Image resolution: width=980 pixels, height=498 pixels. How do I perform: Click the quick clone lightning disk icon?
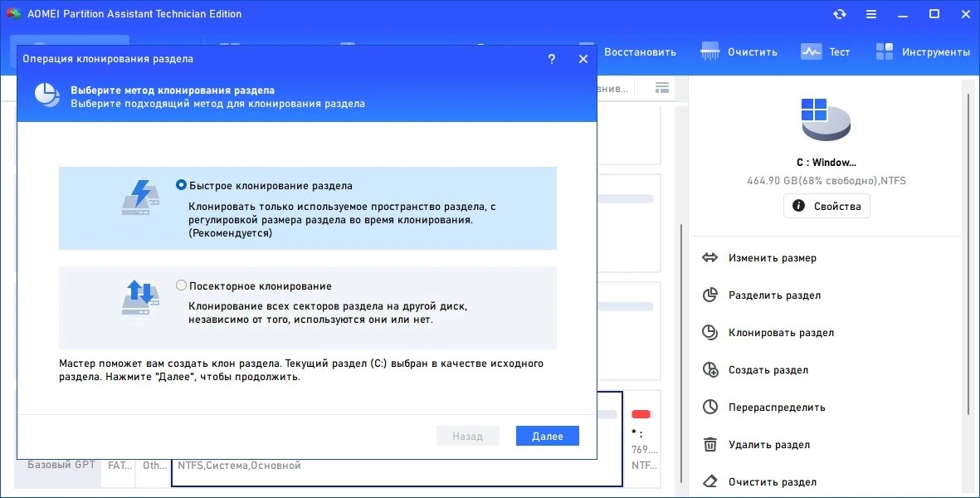click(x=140, y=198)
